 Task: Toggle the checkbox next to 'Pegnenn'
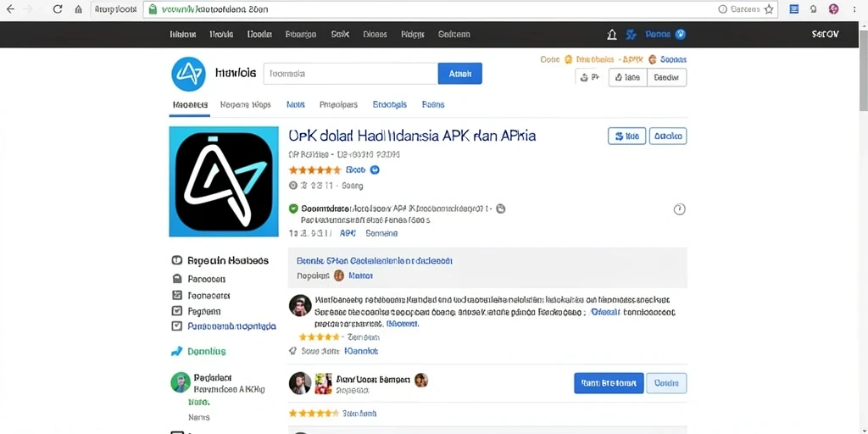tap(177, 311)
